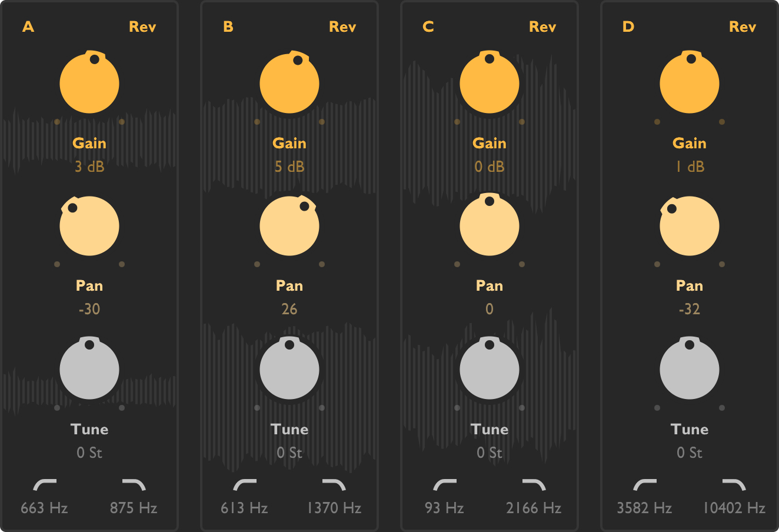Image resolution: width=779 pixels, height=532 pixels.
Task: Click the low-pass filter icon above 1370 Hz
Action: point(334,485)
